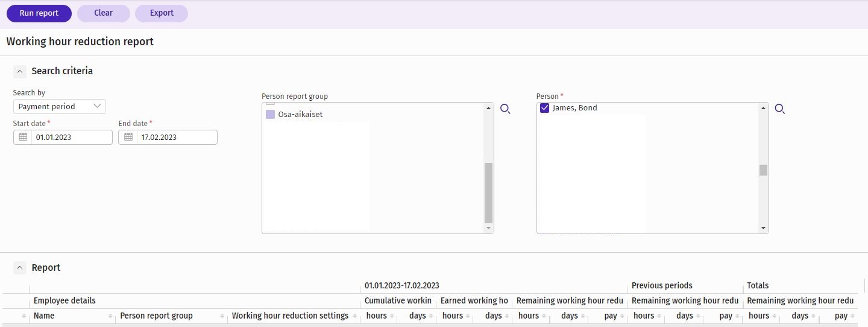Sort Working hour reduction settings via arrows
Screen dimensions: 868x327
point(356,316)
